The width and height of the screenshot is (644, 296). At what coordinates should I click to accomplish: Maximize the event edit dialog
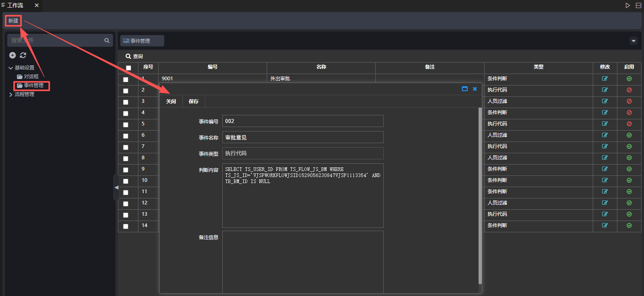click(x=464, y=89)
